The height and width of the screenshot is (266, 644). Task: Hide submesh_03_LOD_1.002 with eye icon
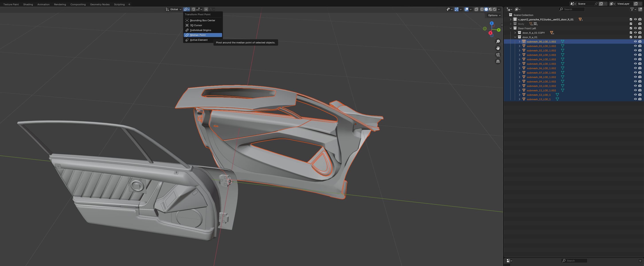click(x=635, y=55)
